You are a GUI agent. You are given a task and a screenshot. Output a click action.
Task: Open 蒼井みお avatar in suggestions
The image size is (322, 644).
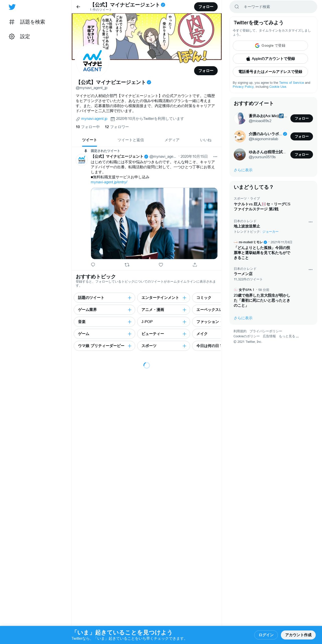coord(240,118)
